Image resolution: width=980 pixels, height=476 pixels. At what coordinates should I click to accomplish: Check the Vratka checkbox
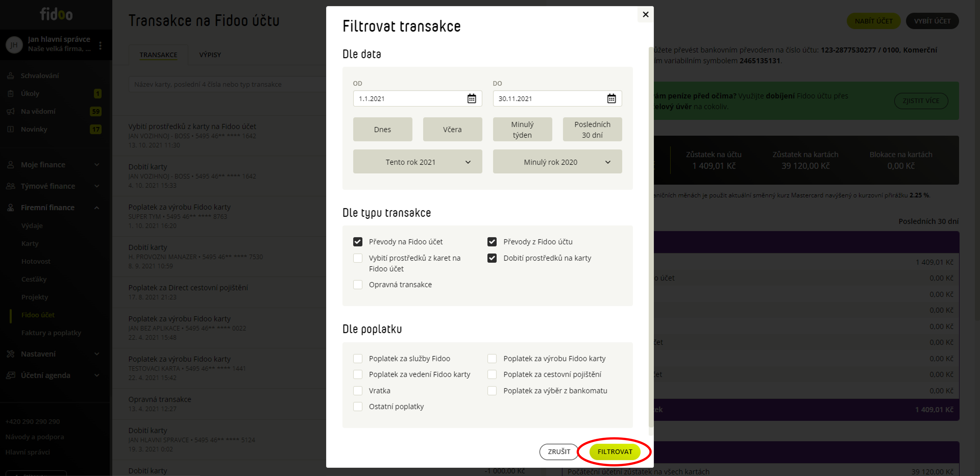tap(358, 391)
